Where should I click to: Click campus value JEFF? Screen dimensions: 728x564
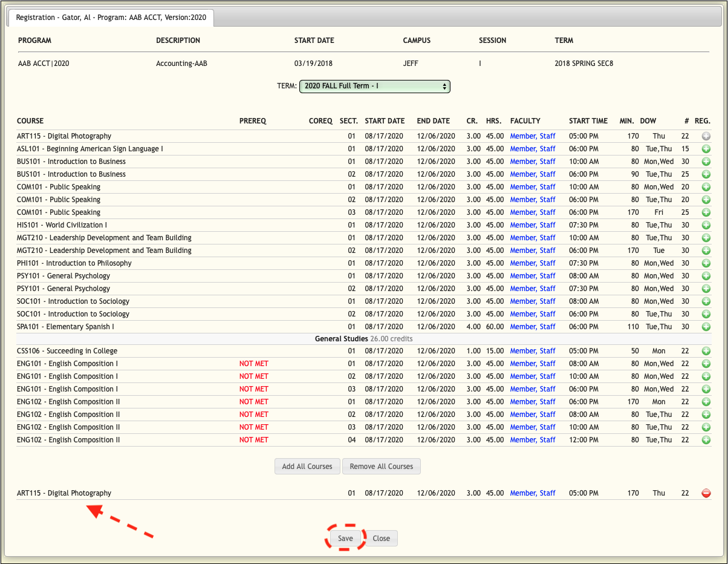coord(411,64)
